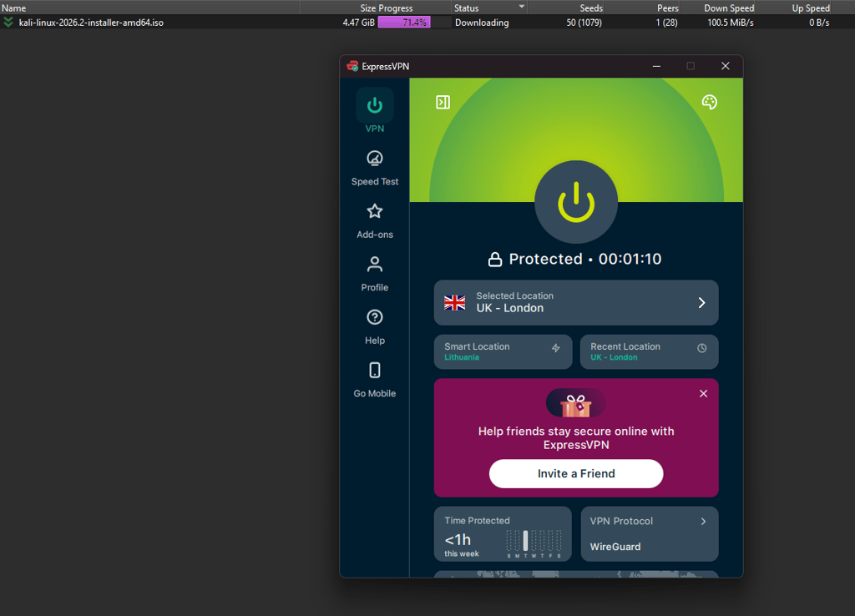Open the Help section
The image size is (855, 616).
tap(375, 326)
